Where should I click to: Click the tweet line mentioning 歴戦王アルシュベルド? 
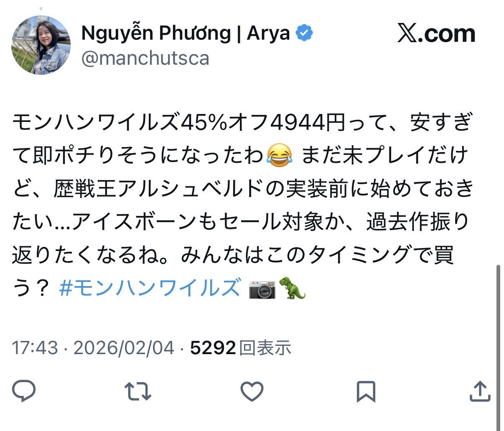[242, 189]
